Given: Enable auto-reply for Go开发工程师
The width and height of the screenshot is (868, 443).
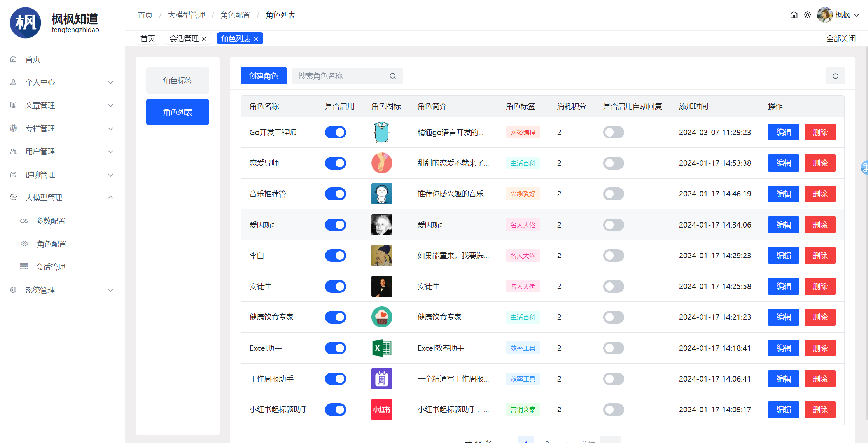Looking at the screenshot, I should [613, 132].
